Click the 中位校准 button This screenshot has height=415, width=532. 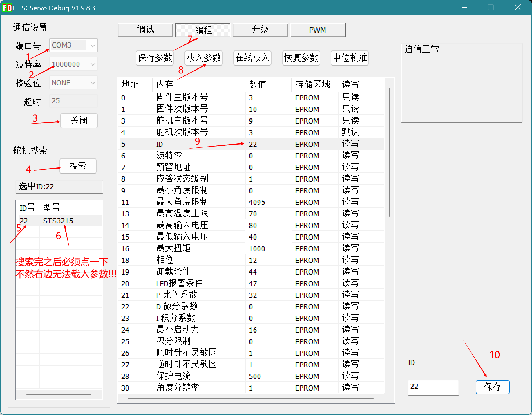coord(350,58)
